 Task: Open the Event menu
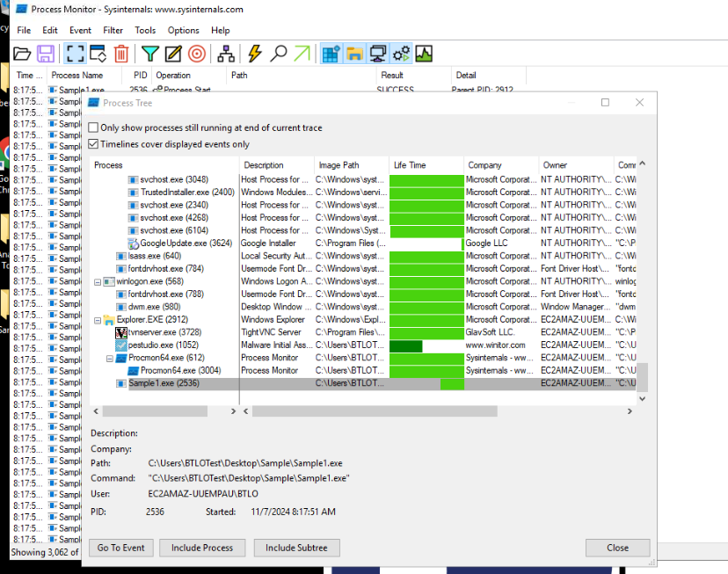pos(80,30)
